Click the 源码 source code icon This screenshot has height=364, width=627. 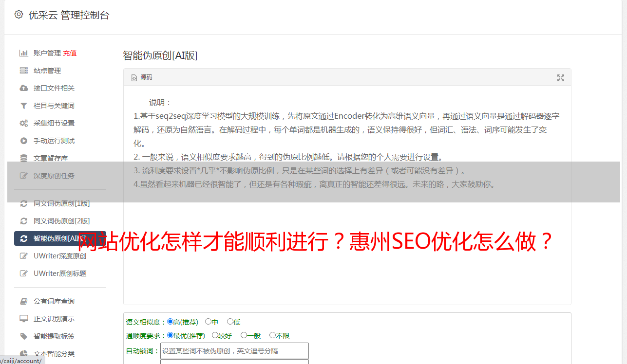click(x=134, y=77)
